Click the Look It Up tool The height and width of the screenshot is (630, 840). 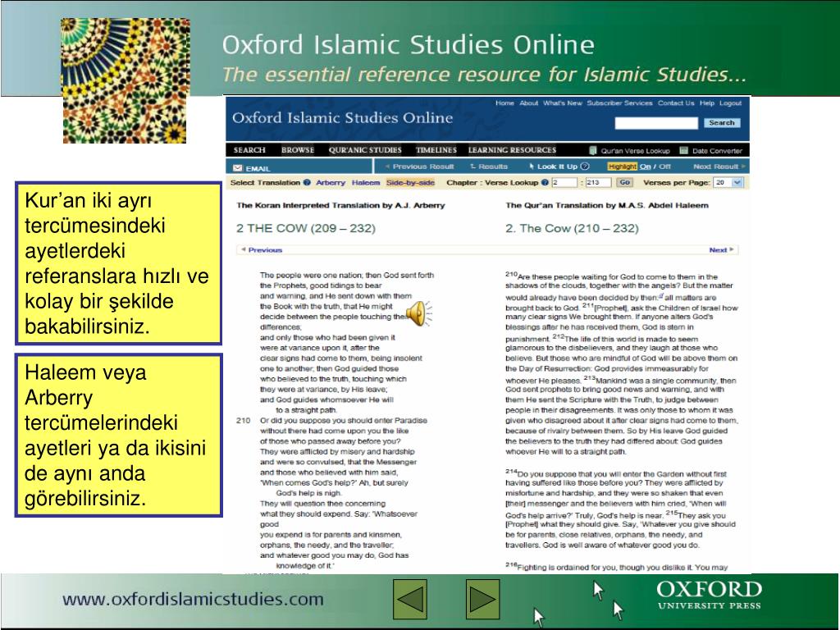click(x=553, y=167)
